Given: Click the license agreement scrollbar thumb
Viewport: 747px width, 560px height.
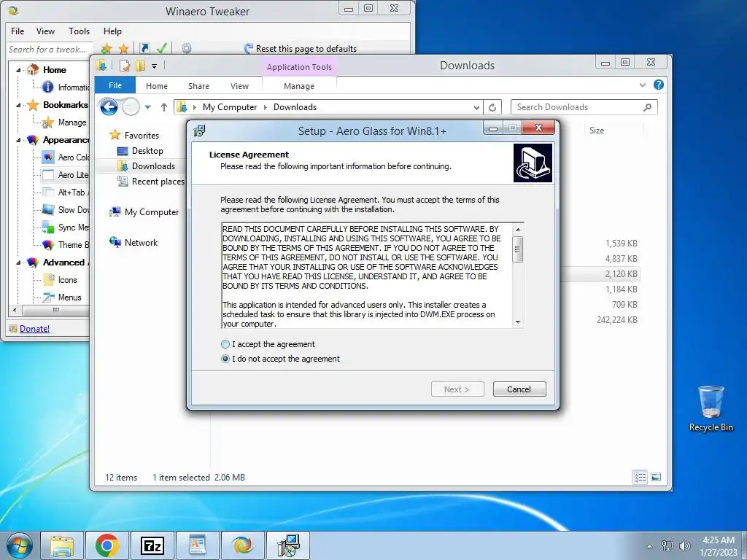Looking at the screenshot, I should 518,249.
